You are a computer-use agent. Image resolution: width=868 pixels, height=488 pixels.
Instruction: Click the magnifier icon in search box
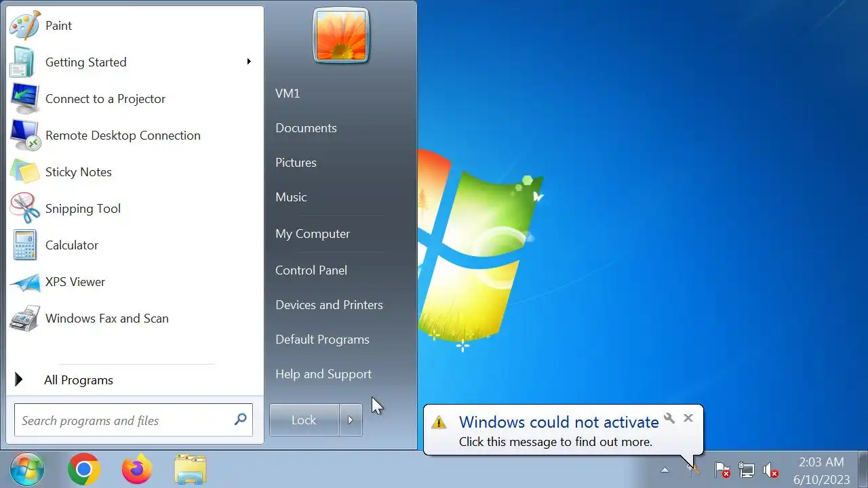click(240, 420)
